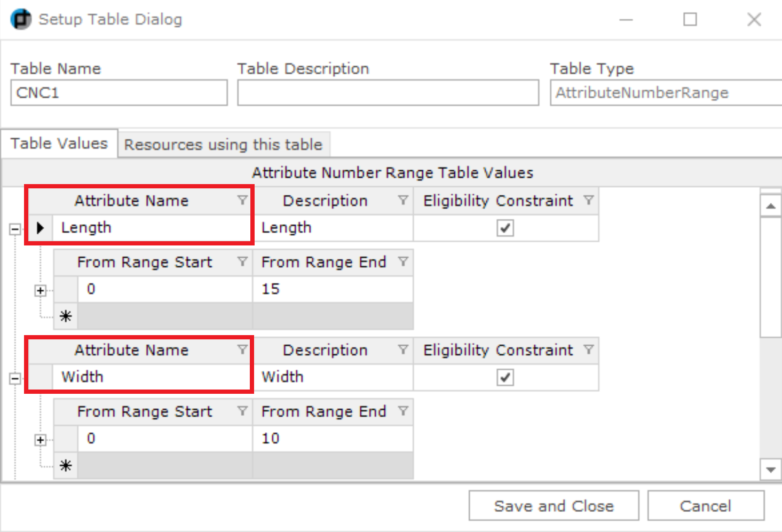
Task: Click the filter icon on From Range End column
Action: coord(403,262)
